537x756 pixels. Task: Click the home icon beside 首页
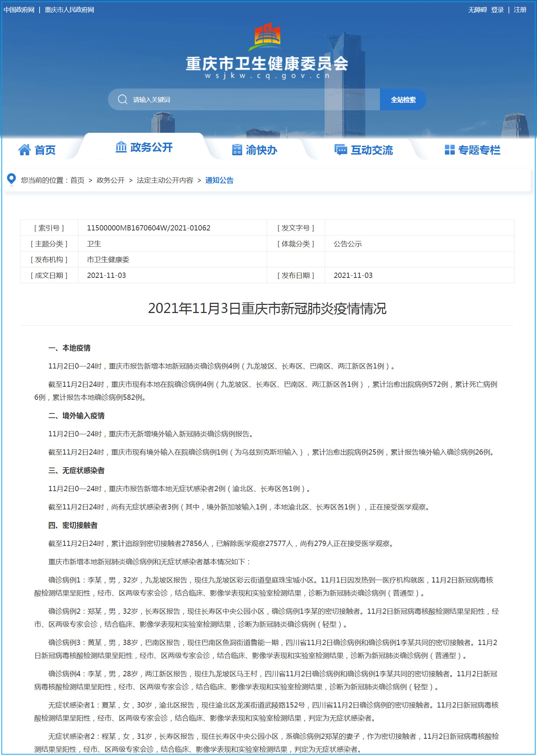[x=25, y=150]
